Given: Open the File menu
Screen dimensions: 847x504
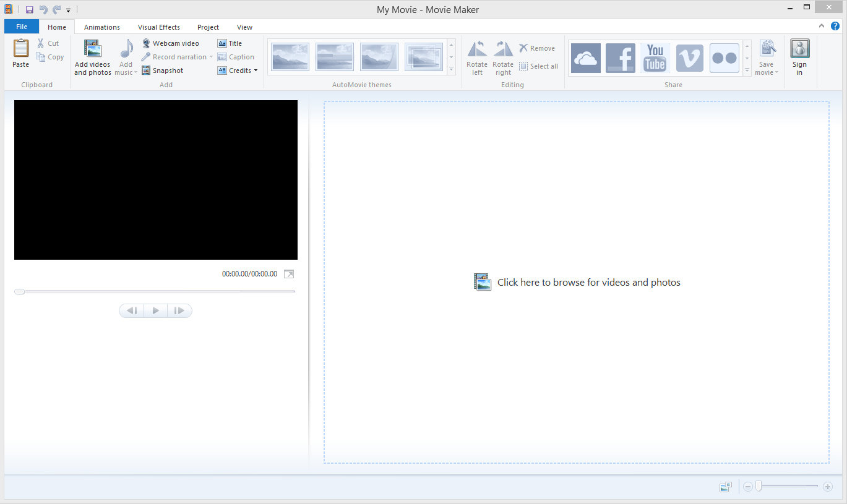Looking at the screenshot, I should [22, 27].
